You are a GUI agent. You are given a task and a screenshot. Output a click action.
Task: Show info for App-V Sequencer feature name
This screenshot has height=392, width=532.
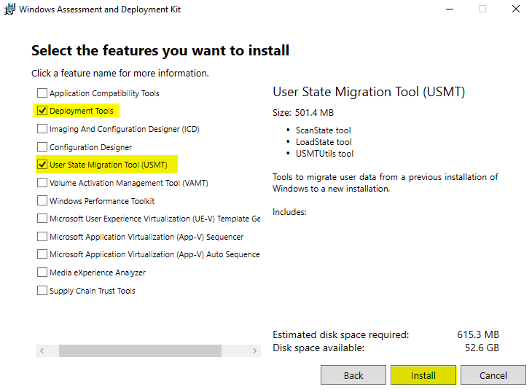click(146, 237)
